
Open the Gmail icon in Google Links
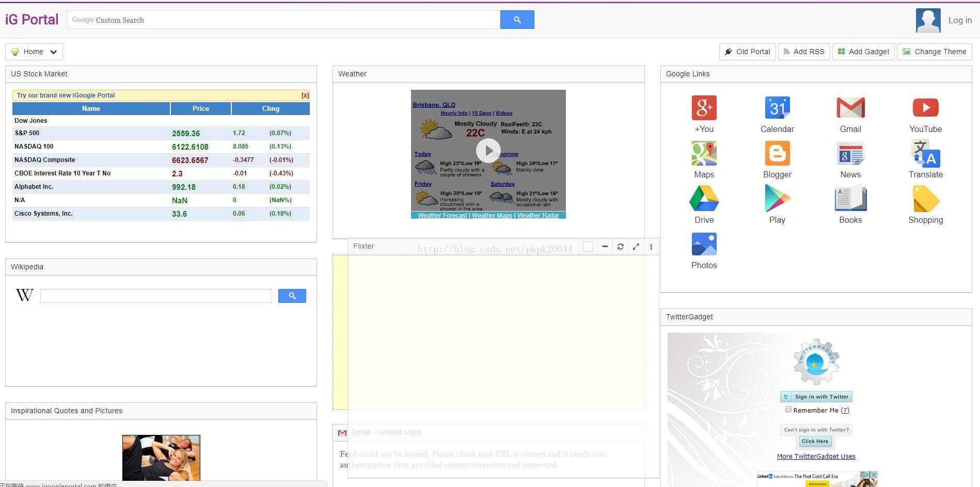click(x=850, y=108)
